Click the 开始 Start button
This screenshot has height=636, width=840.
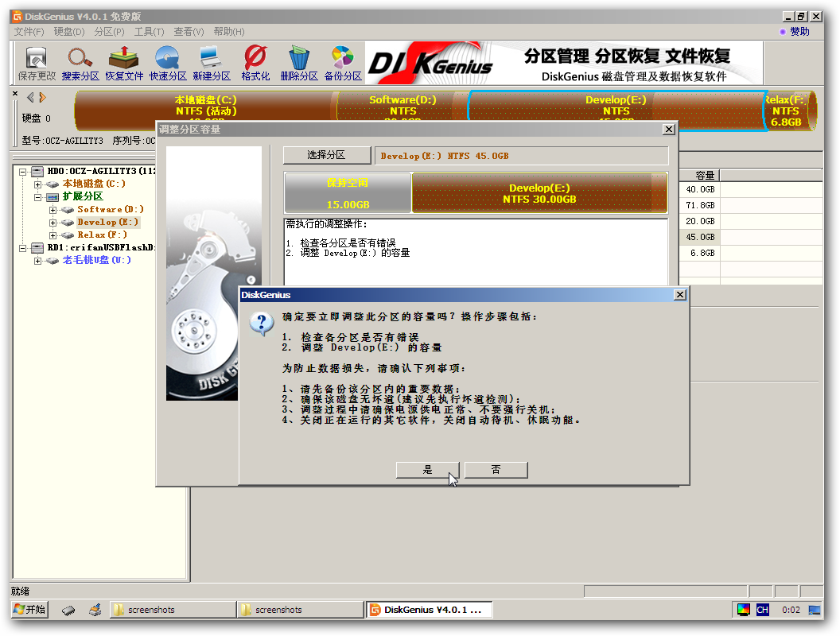click(30, 609)
